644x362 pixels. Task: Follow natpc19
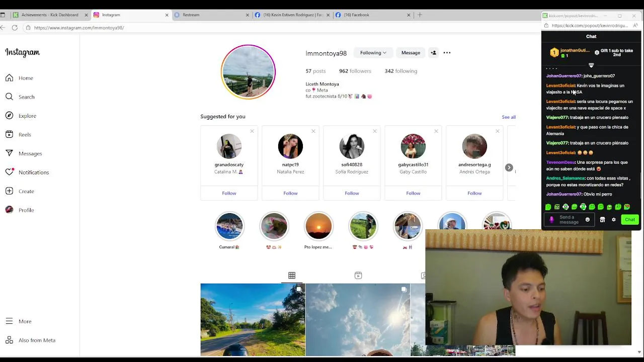click(290, 193)
